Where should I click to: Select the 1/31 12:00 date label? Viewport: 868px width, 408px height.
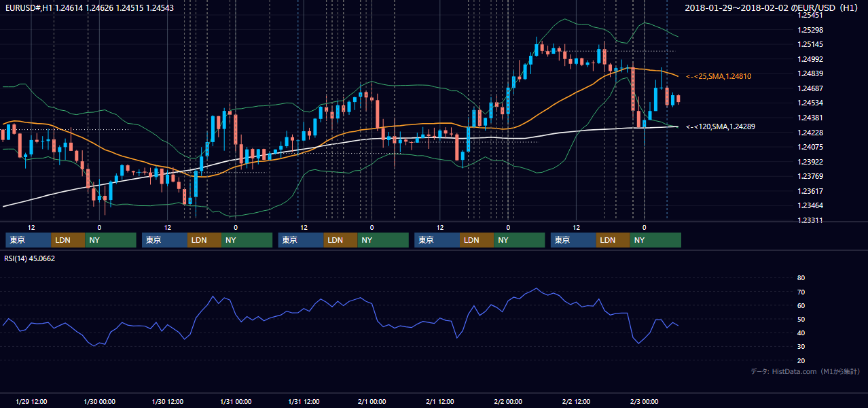point(304,401)
